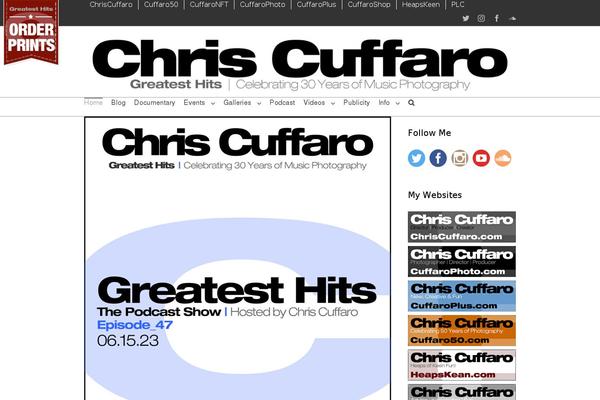Expand the Info menu arrow
600x400 pixels.
pos(398,103)
